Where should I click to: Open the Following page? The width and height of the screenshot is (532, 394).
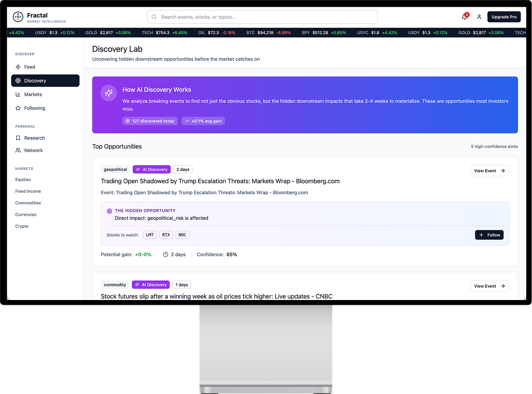pyautogui.click(x=45, y=108)
